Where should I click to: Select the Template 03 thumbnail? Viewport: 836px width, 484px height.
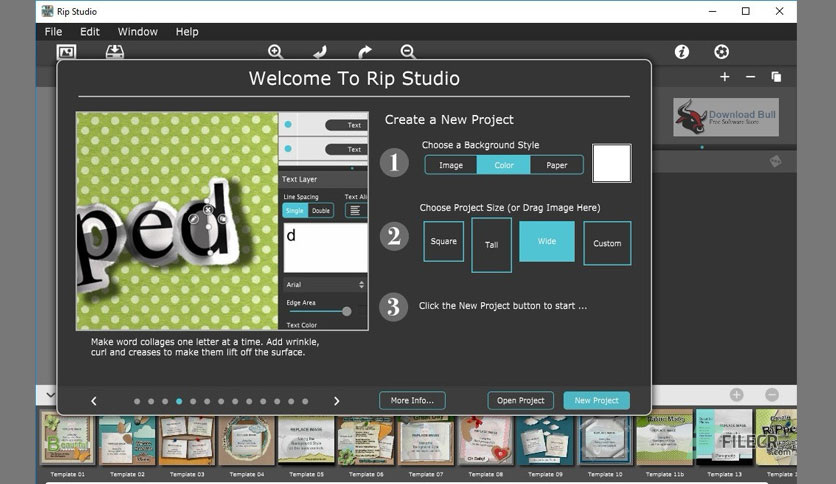(x=187, y=439)
